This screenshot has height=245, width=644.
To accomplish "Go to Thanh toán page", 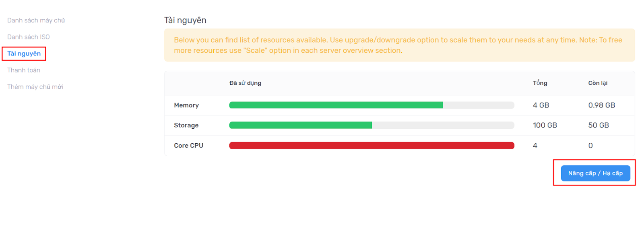I will [x=24, y=70].
